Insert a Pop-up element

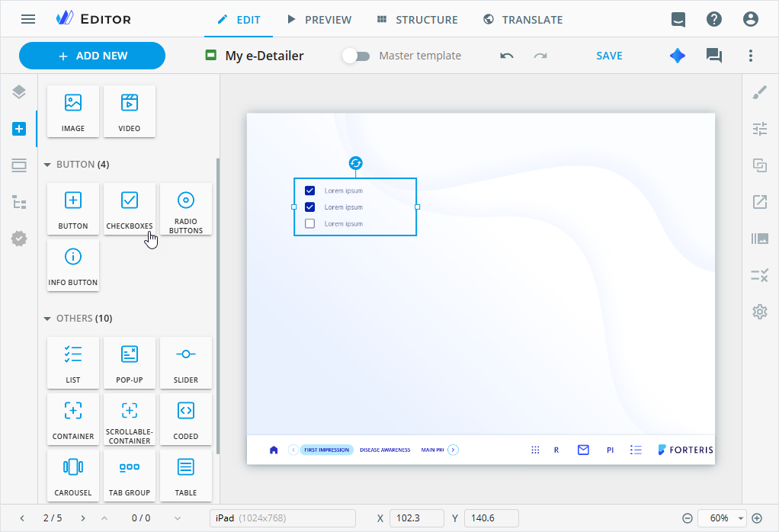[x=130, y=363]
